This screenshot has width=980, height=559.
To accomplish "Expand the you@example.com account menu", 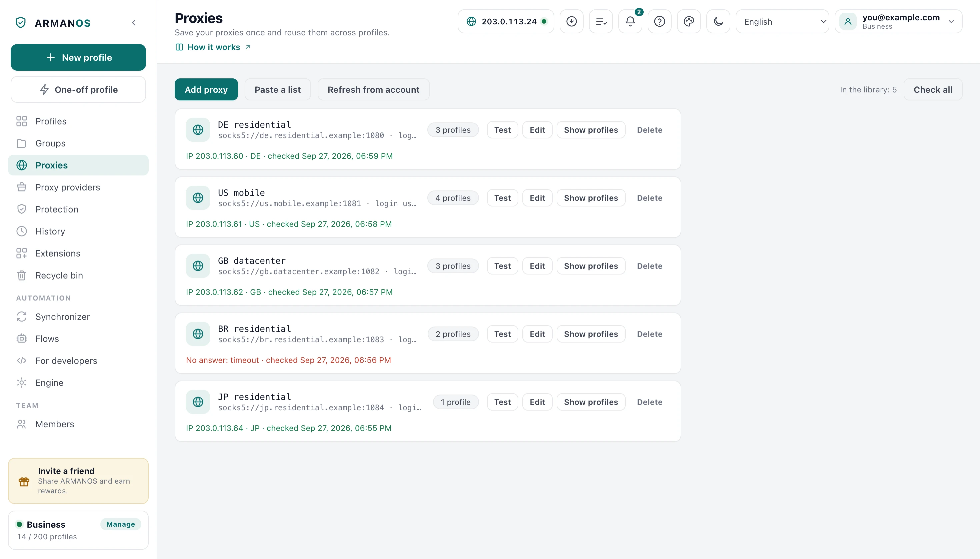I will coord(898,21).
